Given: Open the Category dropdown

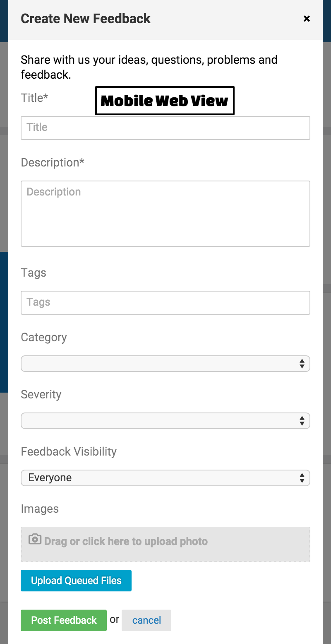Looking at the screenshot, I should [165, 364].
